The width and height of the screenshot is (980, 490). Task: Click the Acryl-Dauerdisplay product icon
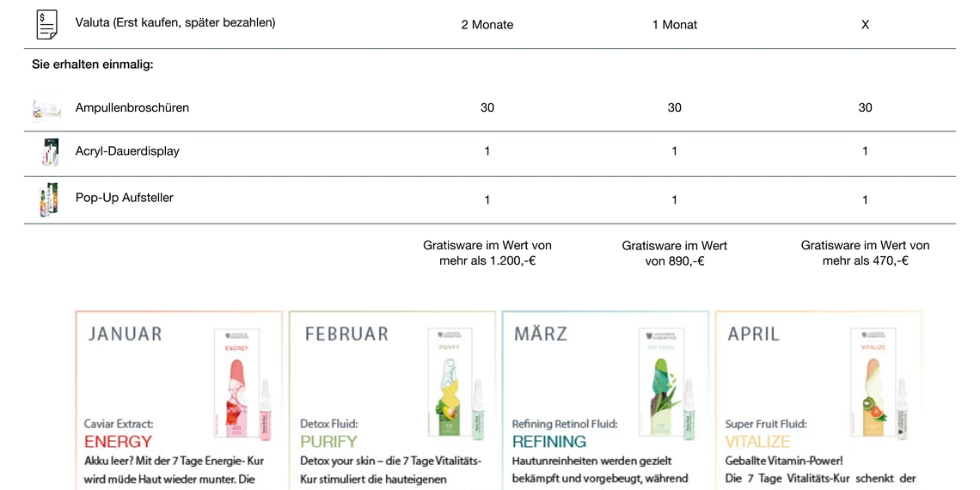pos(50,152)
